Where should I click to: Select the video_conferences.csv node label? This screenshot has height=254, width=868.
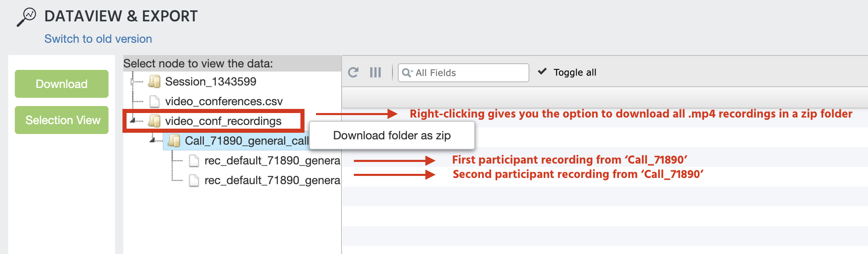[x=224, y=101]
